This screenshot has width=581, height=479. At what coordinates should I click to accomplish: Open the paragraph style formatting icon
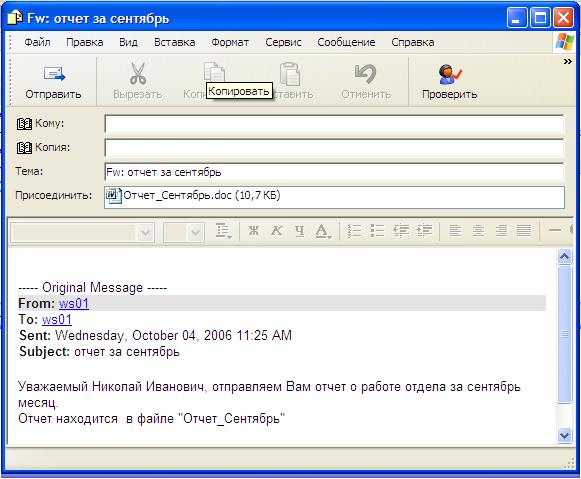[x=223, y=231]
